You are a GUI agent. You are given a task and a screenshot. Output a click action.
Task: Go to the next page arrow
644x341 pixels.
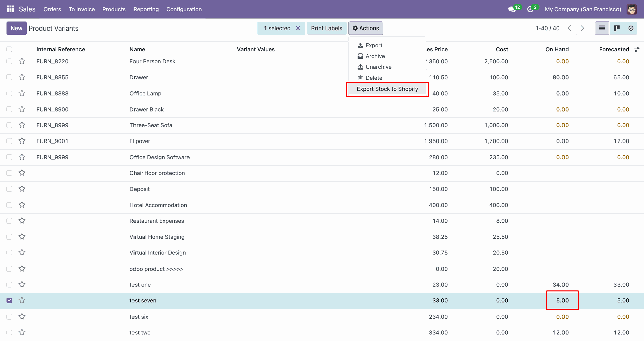582,28
